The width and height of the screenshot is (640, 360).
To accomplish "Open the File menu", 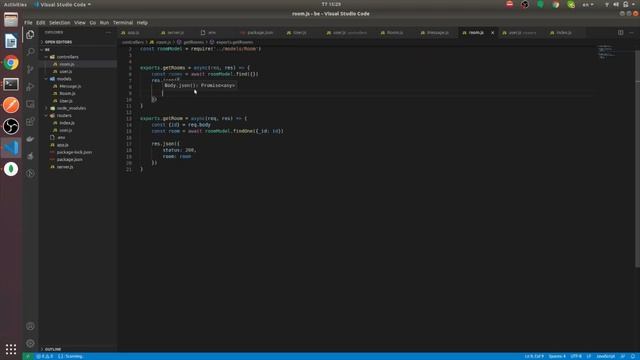I will click(28, 22).
